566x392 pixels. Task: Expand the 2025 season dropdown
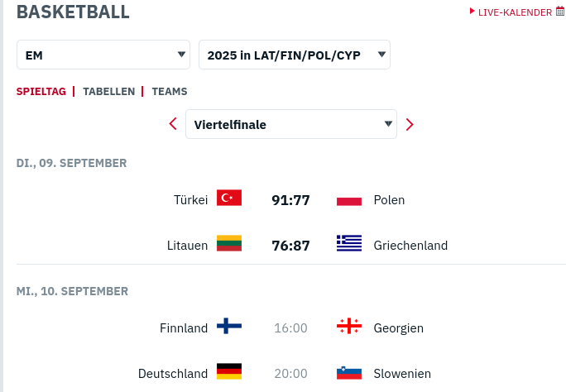coord(294,55)
